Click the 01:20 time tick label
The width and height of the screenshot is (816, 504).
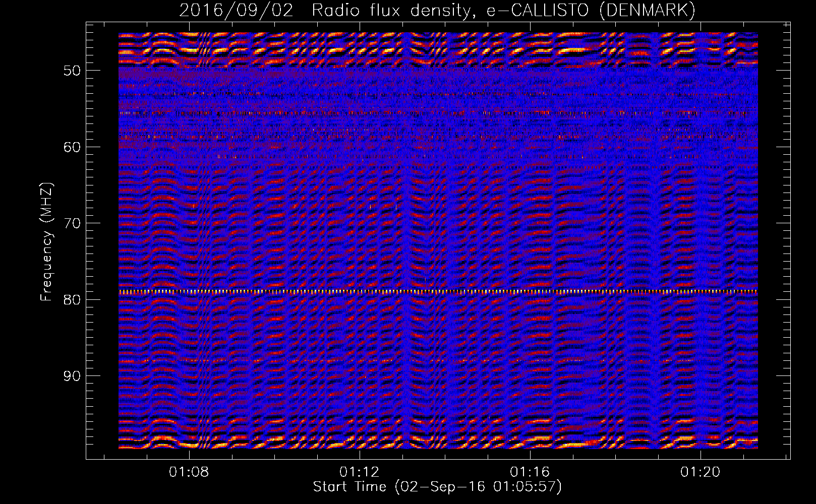(x=701, y=472)
